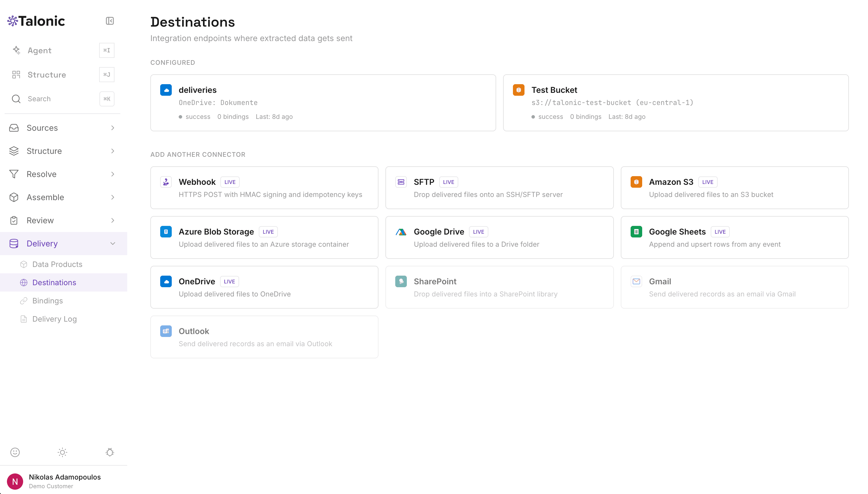Click the Structure grid icon at top

click(16, 75)
